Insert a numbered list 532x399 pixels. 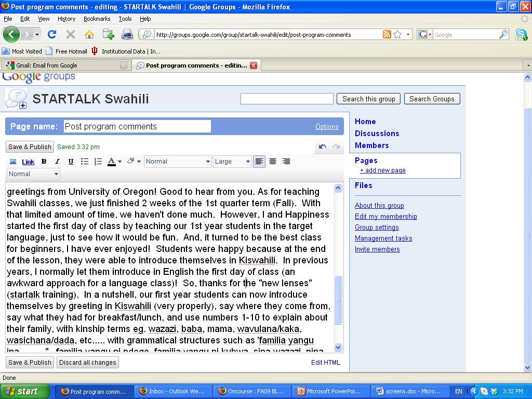[x=98, y=162]
